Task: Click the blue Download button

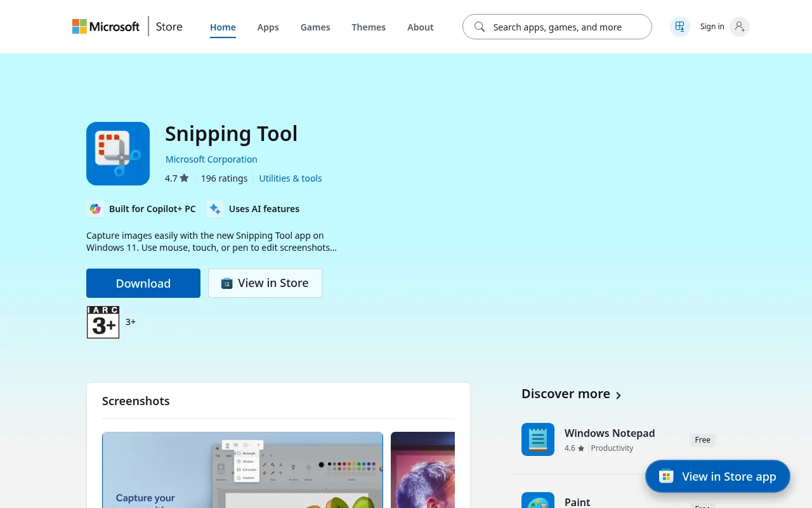Action: click(143, 283)
